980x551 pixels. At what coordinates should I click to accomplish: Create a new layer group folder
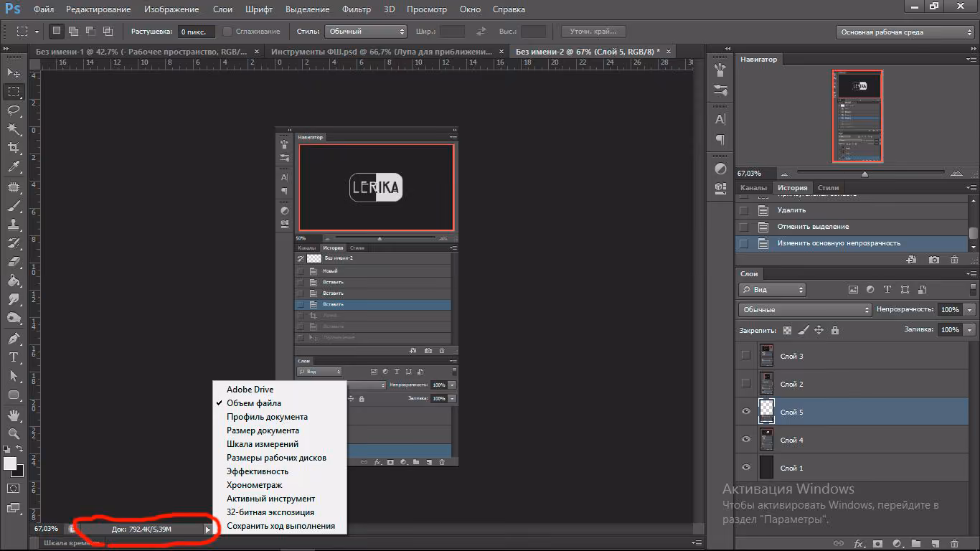click(915, 544)
